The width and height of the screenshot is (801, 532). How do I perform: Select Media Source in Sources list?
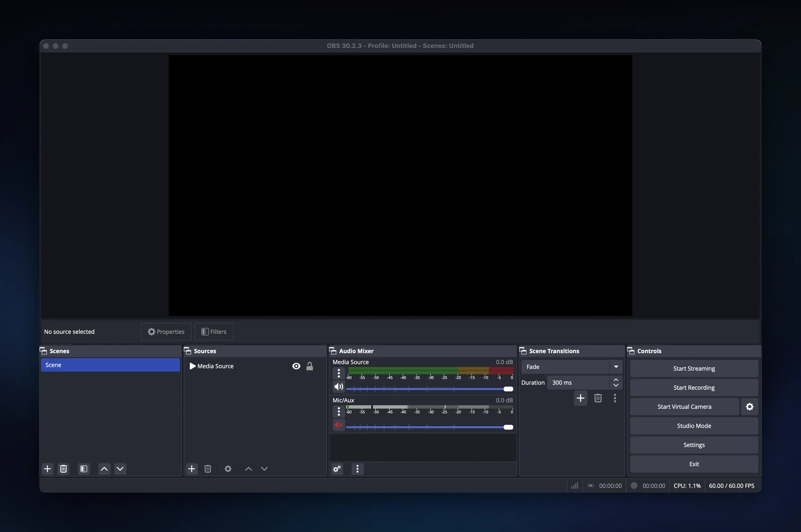click(x=255, y=366)
